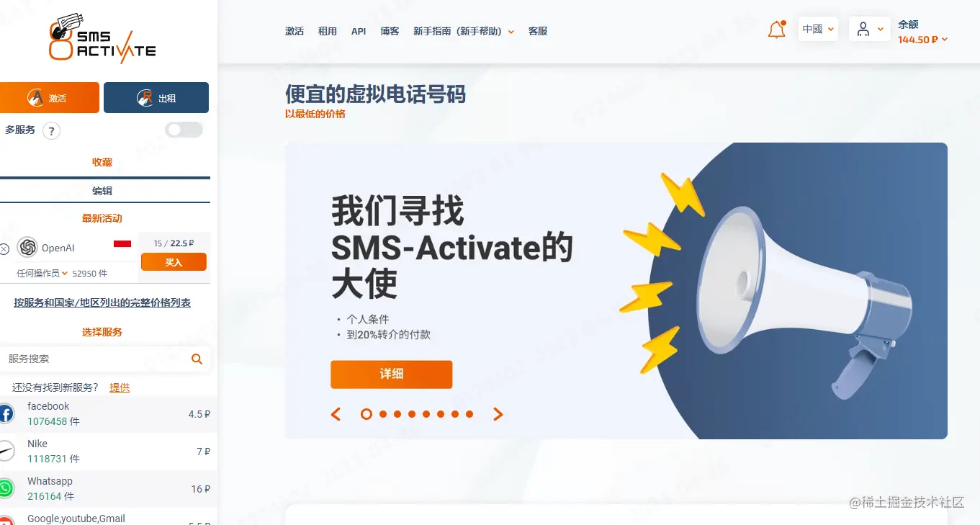Click the search magnifier icon

(197, 359)
